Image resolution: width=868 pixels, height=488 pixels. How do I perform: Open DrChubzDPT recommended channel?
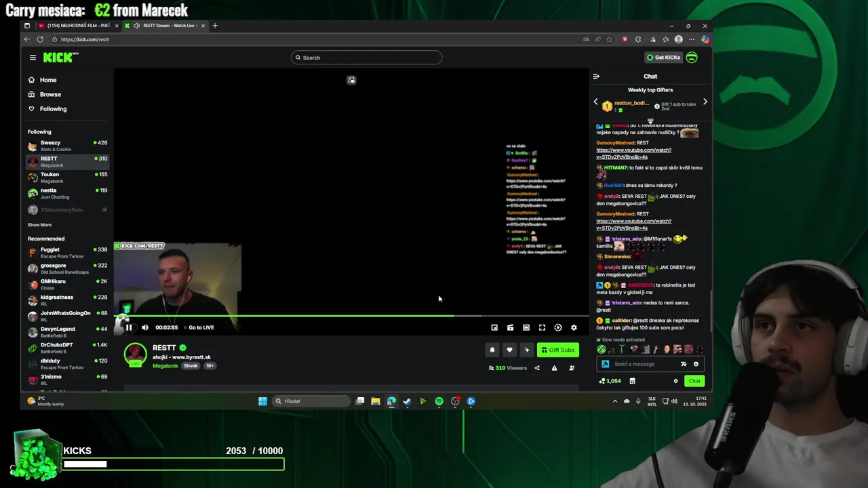click(x=67, y=348)
